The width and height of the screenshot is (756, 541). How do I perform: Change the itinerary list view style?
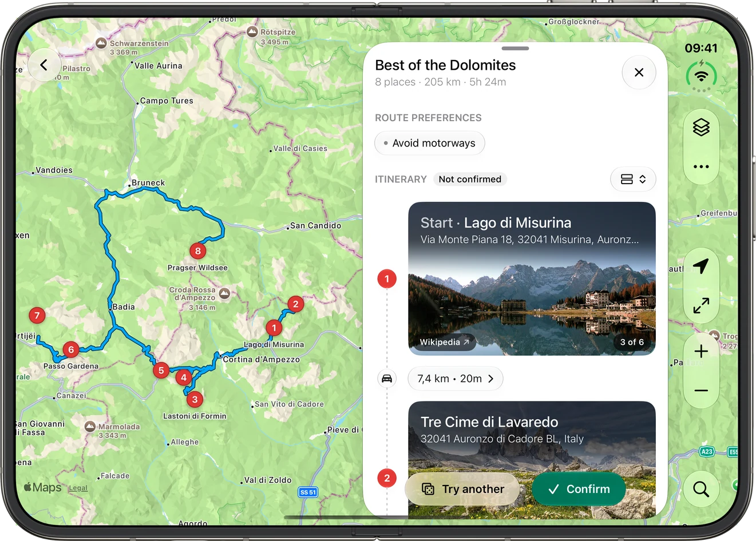click(x=633, y=179)
